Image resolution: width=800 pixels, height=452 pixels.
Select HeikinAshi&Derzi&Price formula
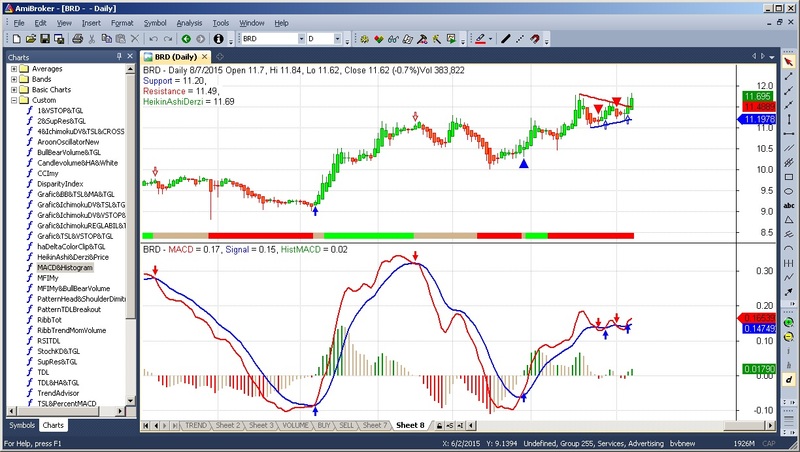(x=73, y=257)
